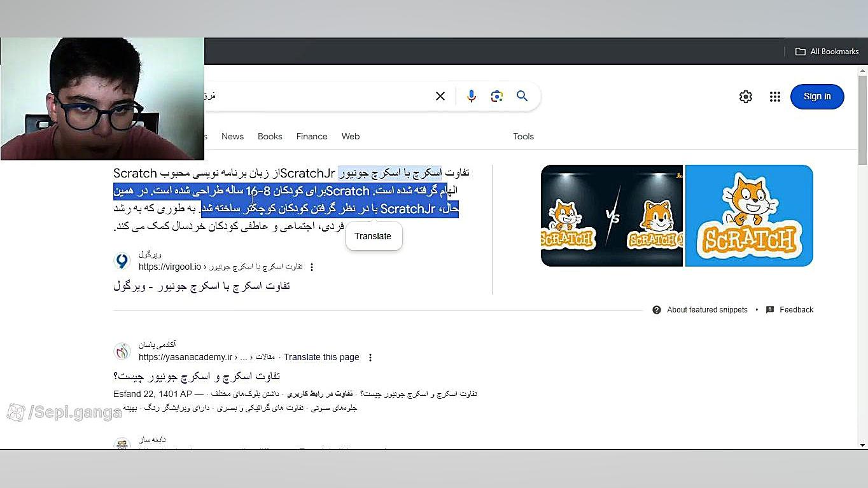The image size is (868, 488).
Task: Click the virgool site favicon
Action: coord(122,261)
